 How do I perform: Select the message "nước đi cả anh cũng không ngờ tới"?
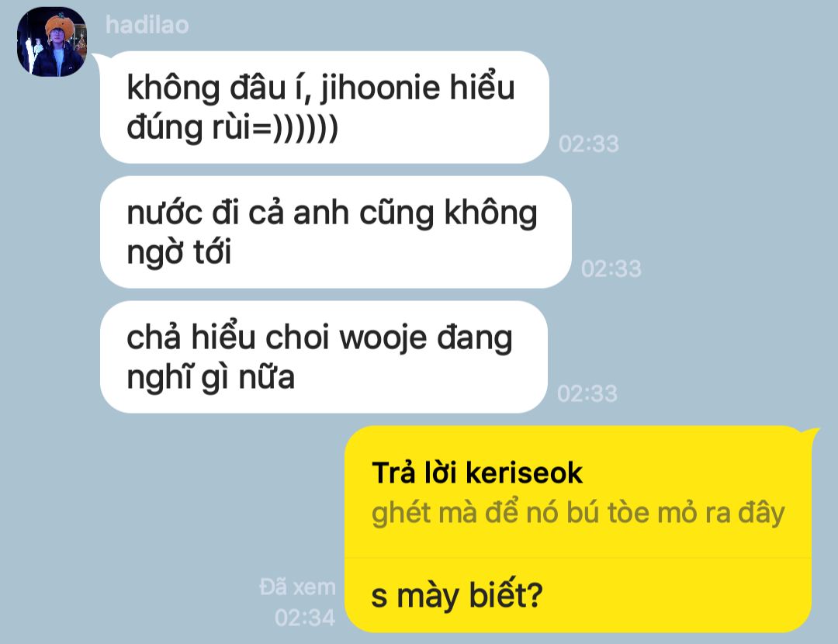tap(336, 232)
